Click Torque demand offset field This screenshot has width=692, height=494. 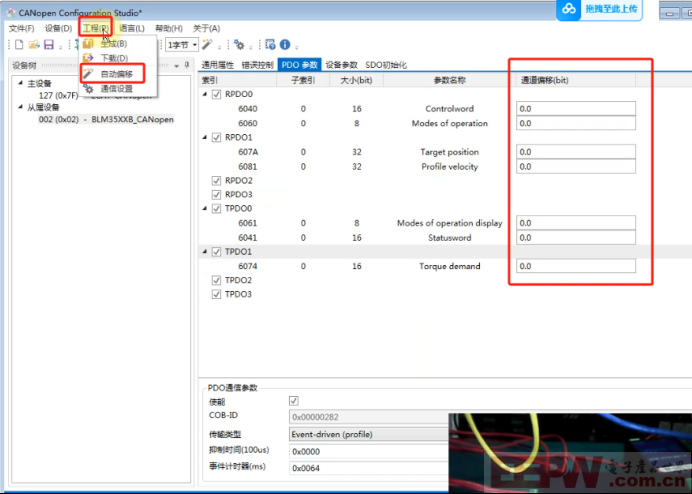[576, 266]
